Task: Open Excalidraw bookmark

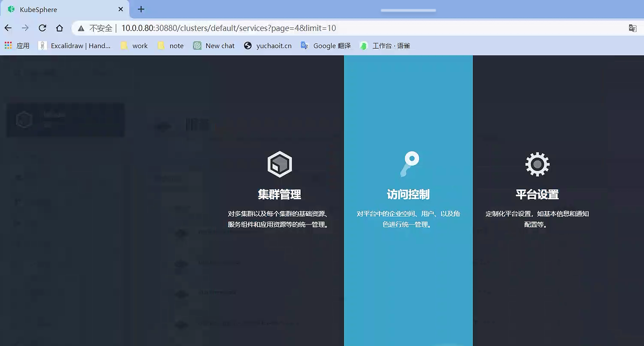Action: (74, 46)
